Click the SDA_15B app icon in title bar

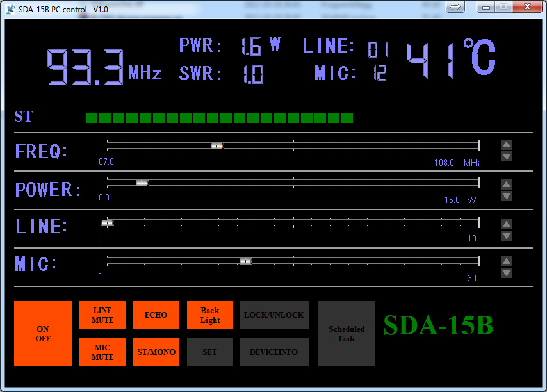pyautogui.click(x=10, y=10)
